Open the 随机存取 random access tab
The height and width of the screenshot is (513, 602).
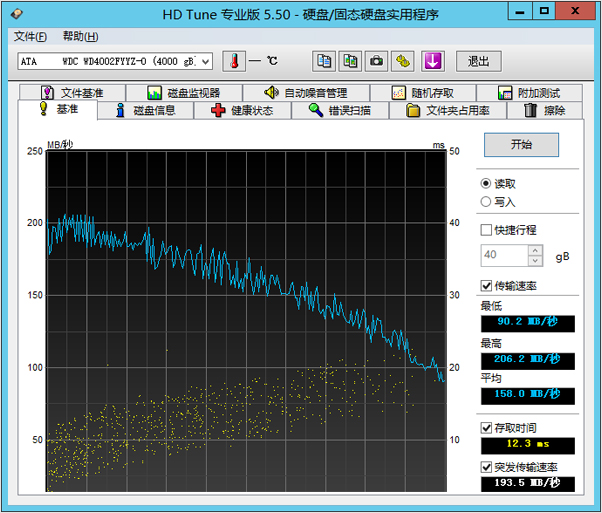click(423, 93)
